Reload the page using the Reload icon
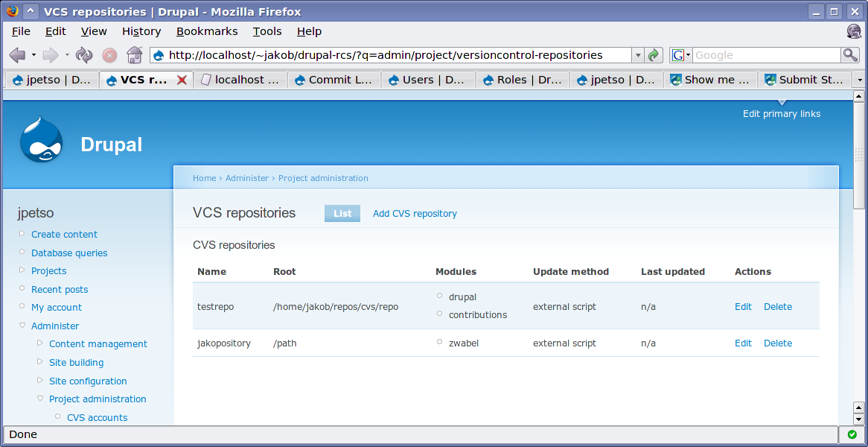The height and width of the screenshot is (447, 868). pyautogui.click(x=83, y=54)
